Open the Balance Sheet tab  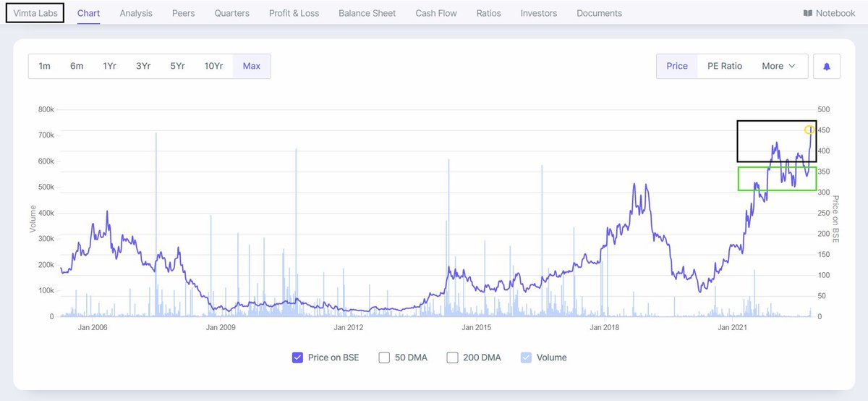pyautogui.click(x=367, y=13)
